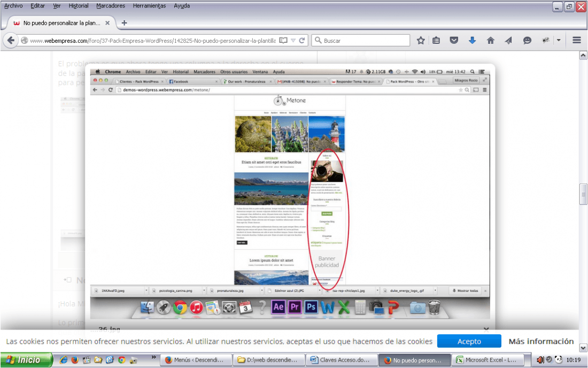Open the Inicio start menu

click(x=26, y=360)
